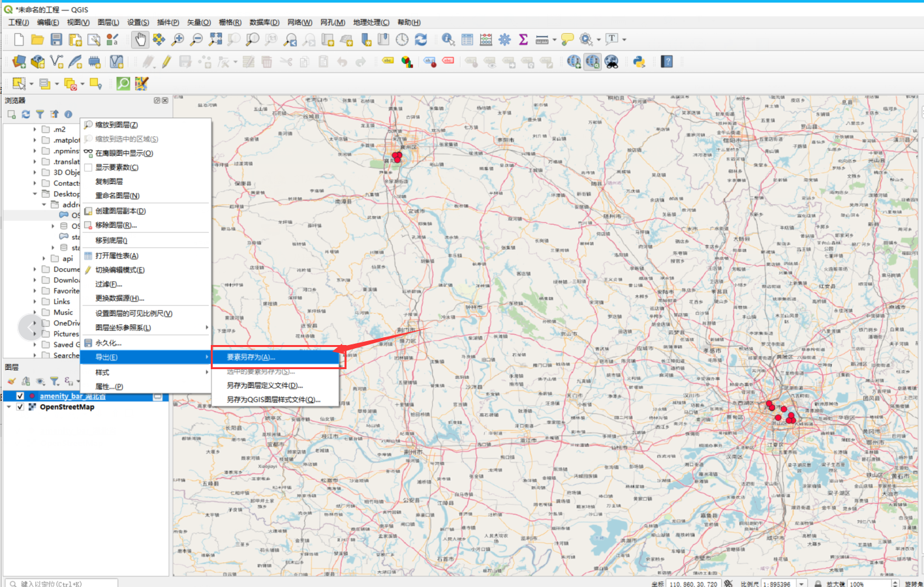924x587 pixels.
Task: Open the measure tool dropdown arrow
Action: click(555, 40)
